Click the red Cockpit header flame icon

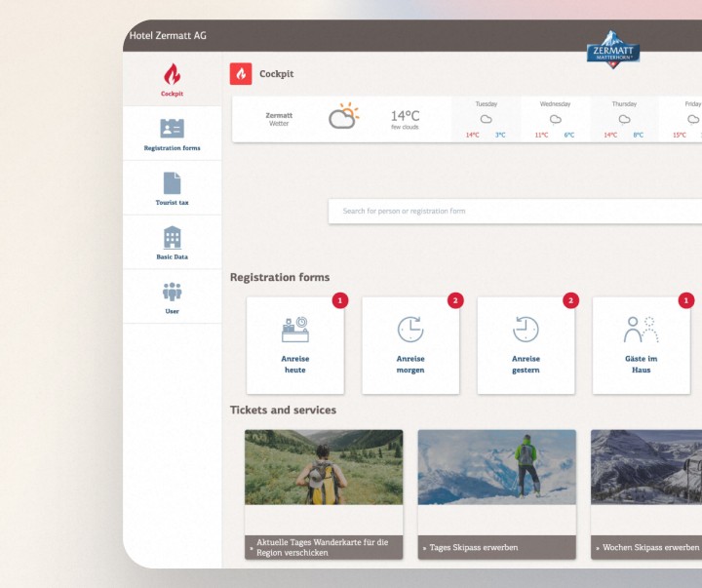click(241, 74)
